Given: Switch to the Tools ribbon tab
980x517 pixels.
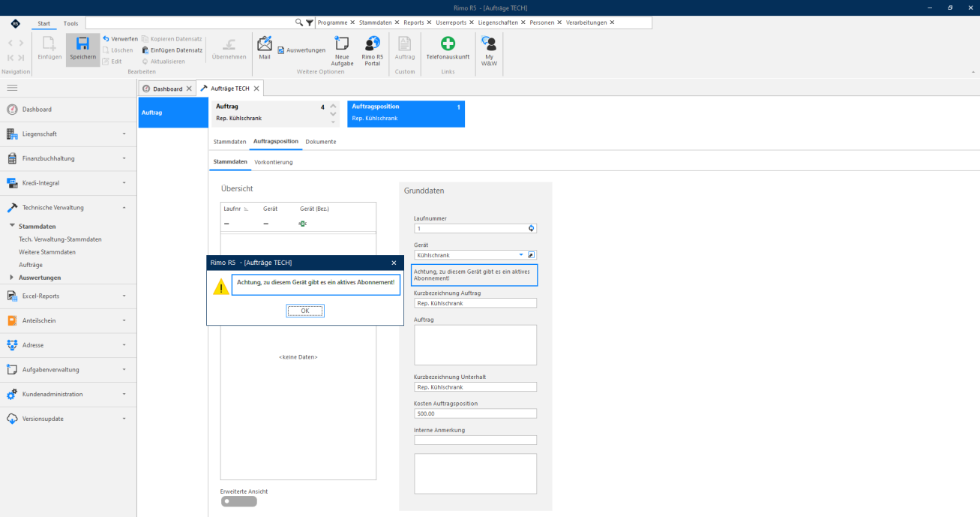Looking at the screenshot, I should point(70,23).
